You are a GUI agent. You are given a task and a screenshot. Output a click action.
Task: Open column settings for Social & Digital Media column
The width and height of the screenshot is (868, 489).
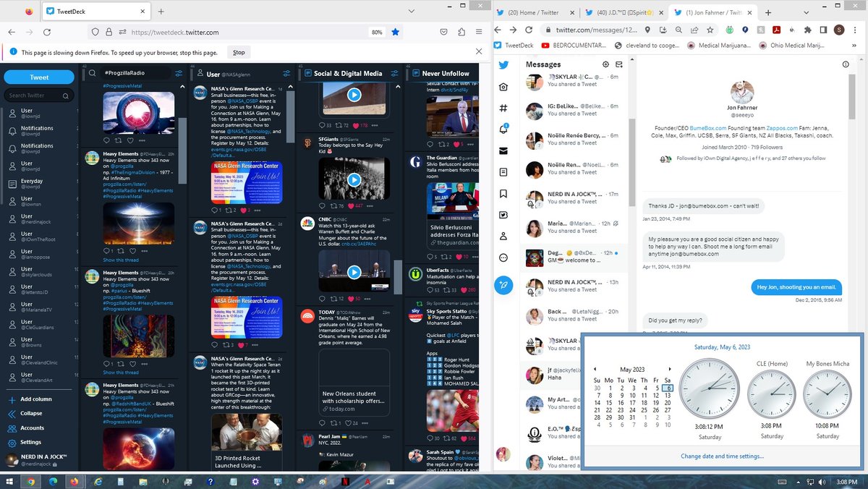[396, 73]
